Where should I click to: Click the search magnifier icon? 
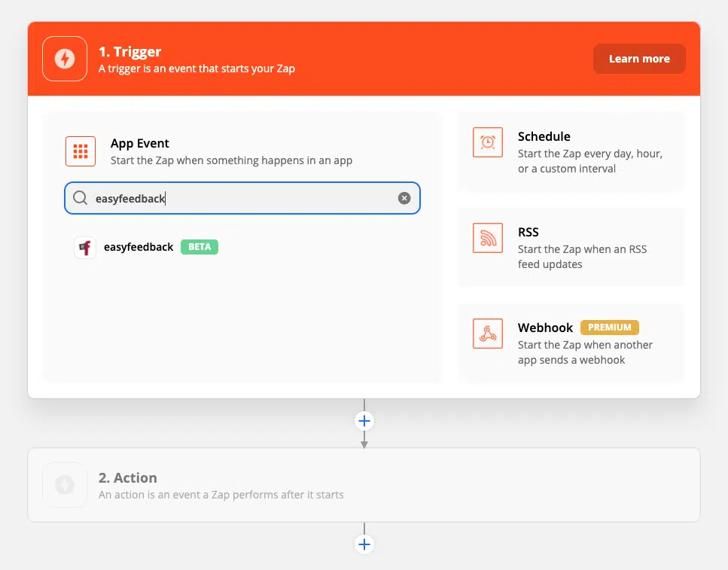pyautogui.click(x=80, y=198)
